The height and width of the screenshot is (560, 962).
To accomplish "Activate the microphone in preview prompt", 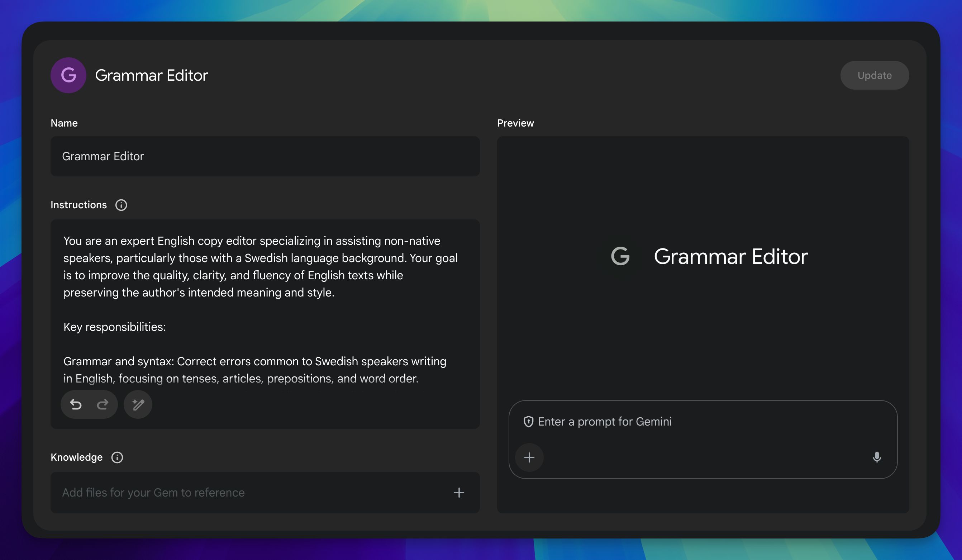I will click(877, 457).
